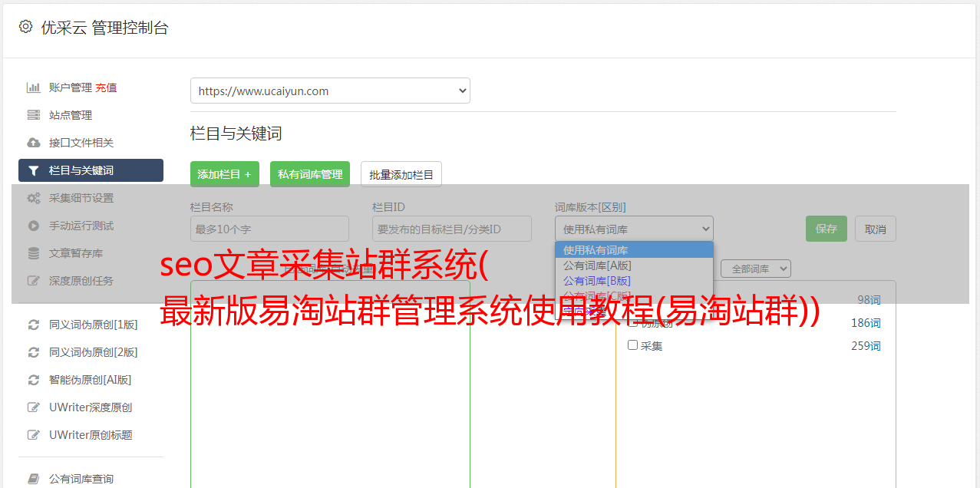Image resolution: width=980 pixels, height=488 pixels.
Task: Click the bar chart icon for 账户管理
Action: coord(34,87)
